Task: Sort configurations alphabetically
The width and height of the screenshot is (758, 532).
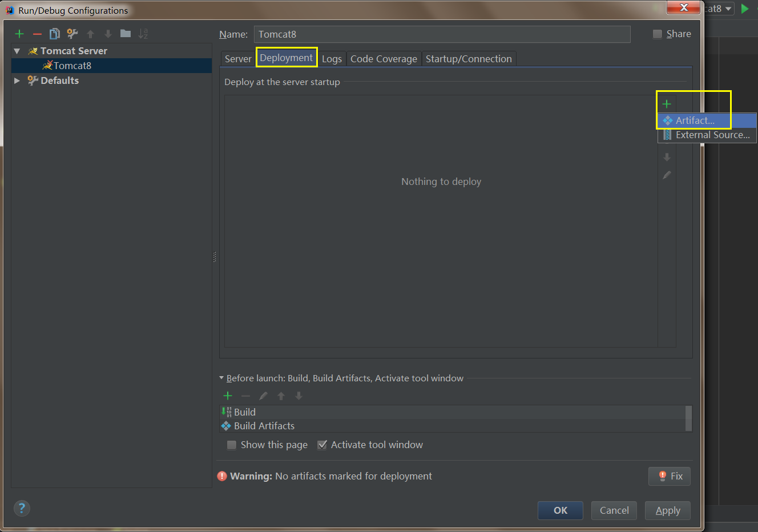Action: [143, 33]
